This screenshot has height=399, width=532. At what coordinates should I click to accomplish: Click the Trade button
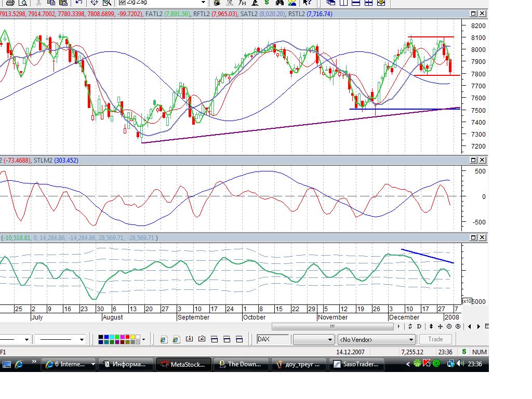[435, 339]
